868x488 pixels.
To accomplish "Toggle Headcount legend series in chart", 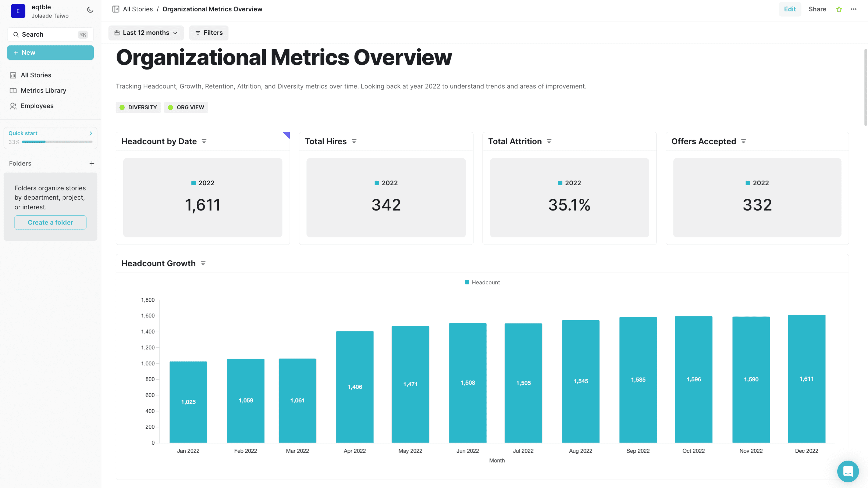I will point(482,282).
